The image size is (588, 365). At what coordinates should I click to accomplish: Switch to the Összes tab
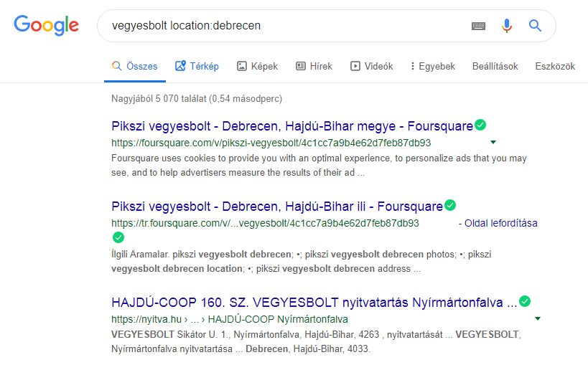[135, 66]
